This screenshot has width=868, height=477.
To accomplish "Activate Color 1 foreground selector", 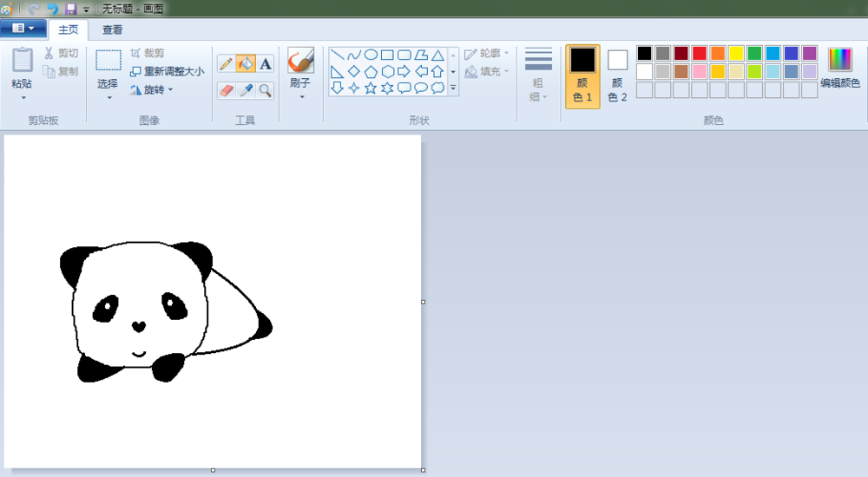I will (x=582, y=76).
